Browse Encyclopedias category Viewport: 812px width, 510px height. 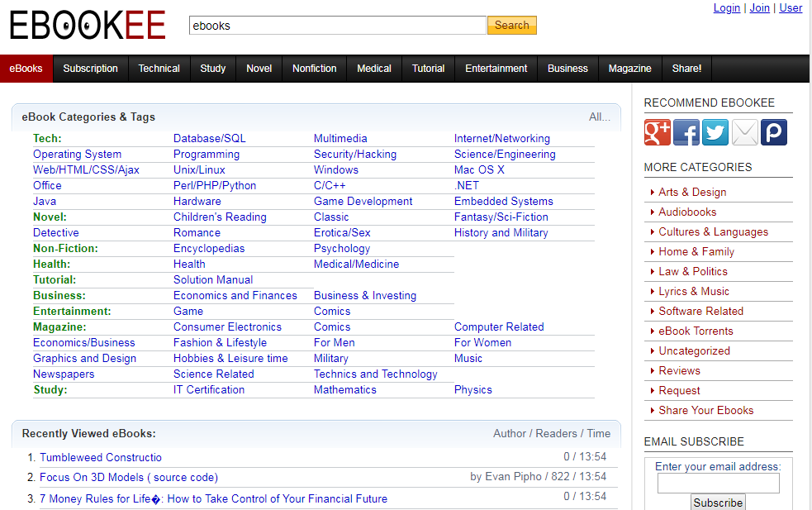pos(209,248)
